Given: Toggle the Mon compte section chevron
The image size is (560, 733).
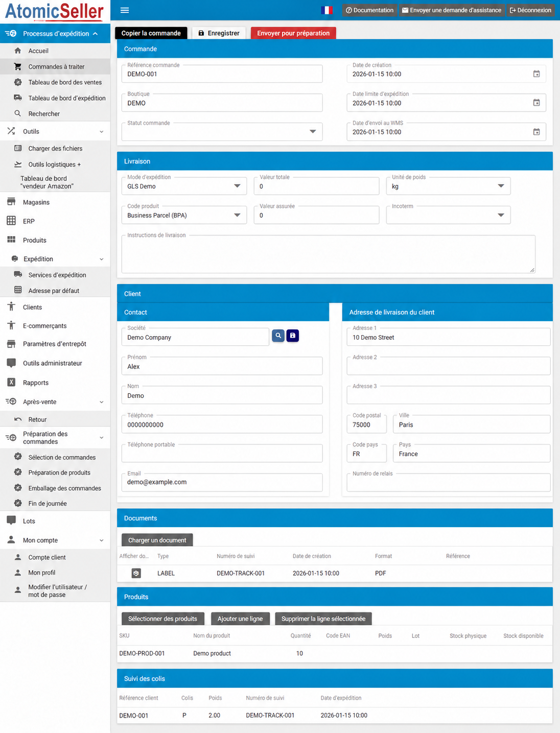Looking at the screenshot, I should tap(101, 540).
